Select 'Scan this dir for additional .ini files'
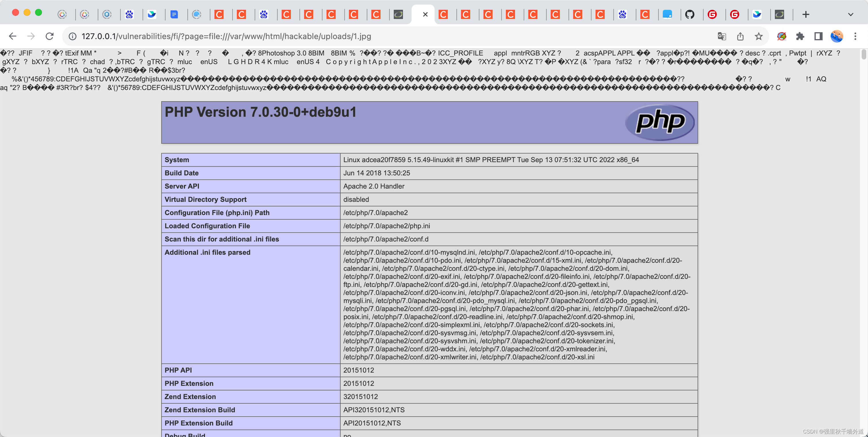 point(222,239)
